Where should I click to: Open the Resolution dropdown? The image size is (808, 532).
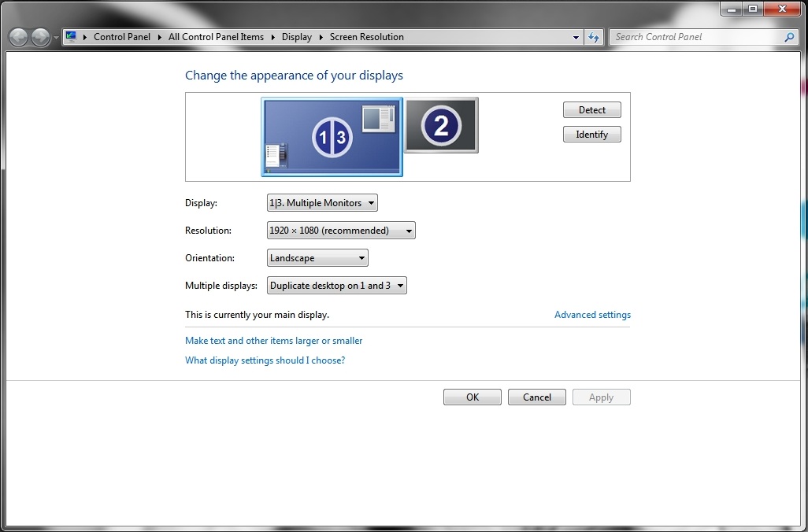(x=341, y=231)
